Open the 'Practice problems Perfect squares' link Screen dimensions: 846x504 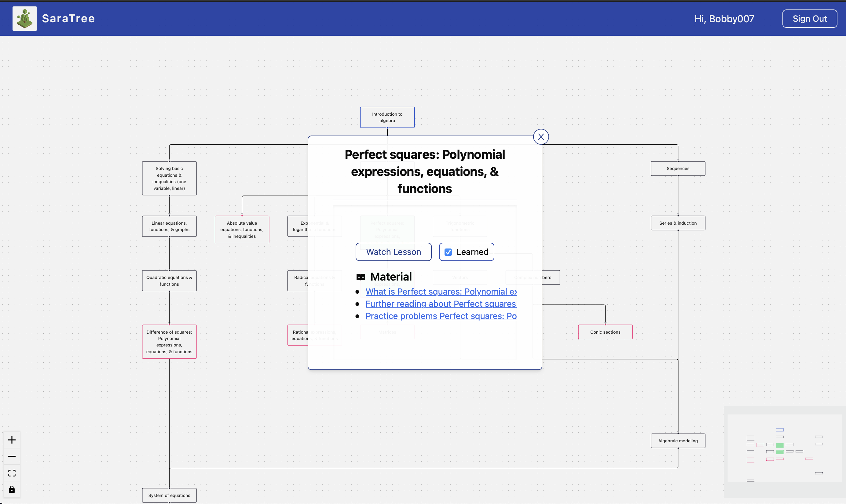441,316
